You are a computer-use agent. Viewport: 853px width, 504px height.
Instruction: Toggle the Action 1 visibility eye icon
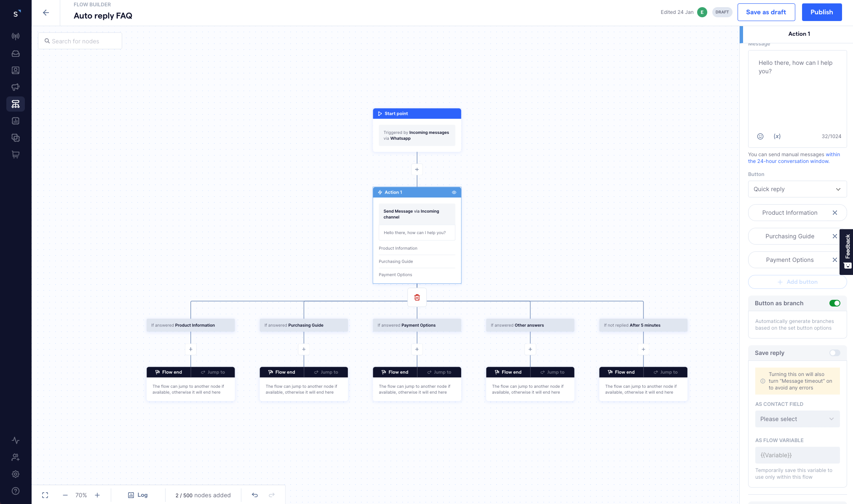[x=455, y=192]
